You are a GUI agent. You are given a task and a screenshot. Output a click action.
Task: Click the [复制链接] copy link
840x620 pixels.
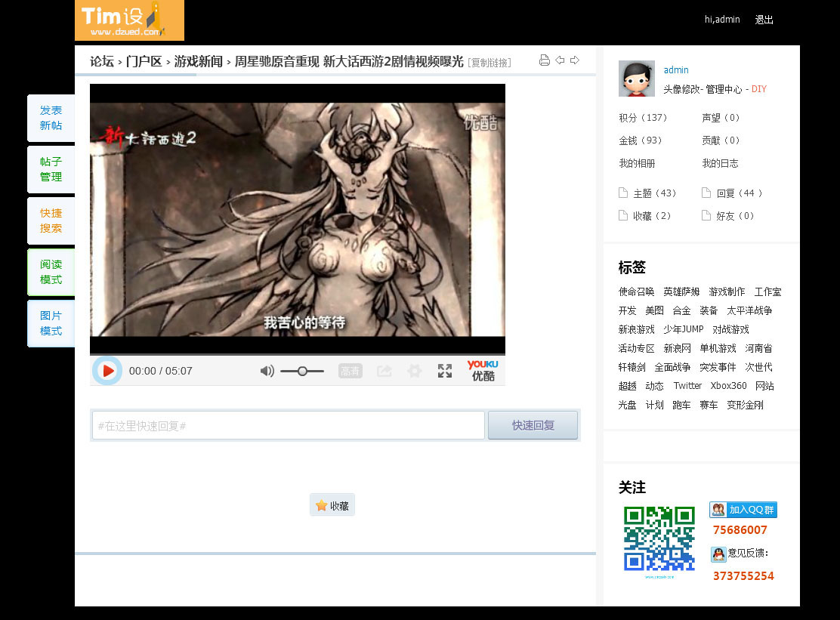[489, 63]
